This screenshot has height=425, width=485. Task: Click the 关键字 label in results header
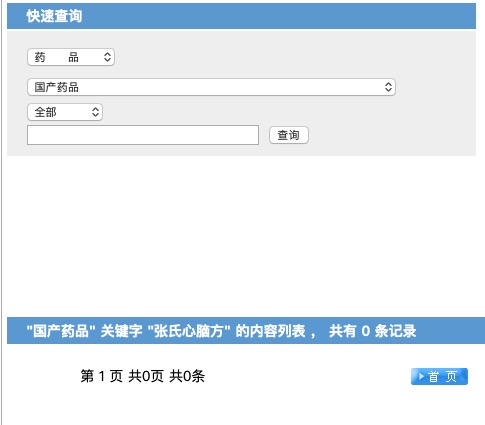pyautogui.click(x=121, y=331)
